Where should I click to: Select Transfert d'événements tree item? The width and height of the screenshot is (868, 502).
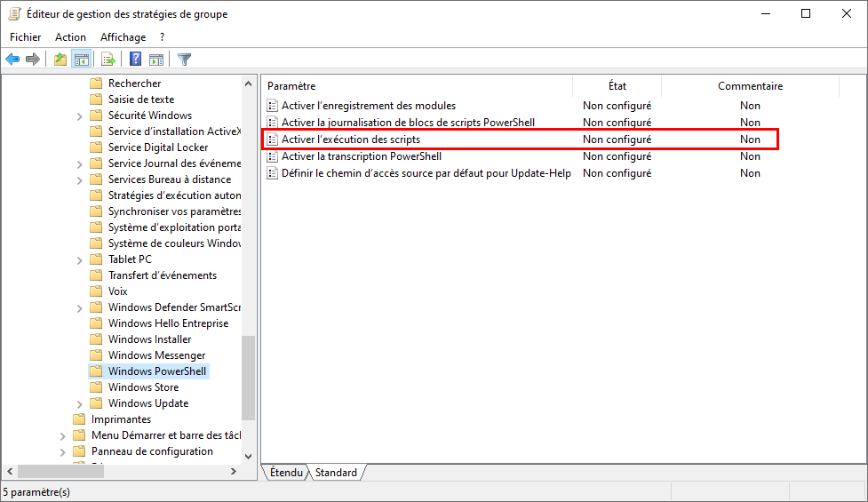pyautogui.click(x=163, y=275)
